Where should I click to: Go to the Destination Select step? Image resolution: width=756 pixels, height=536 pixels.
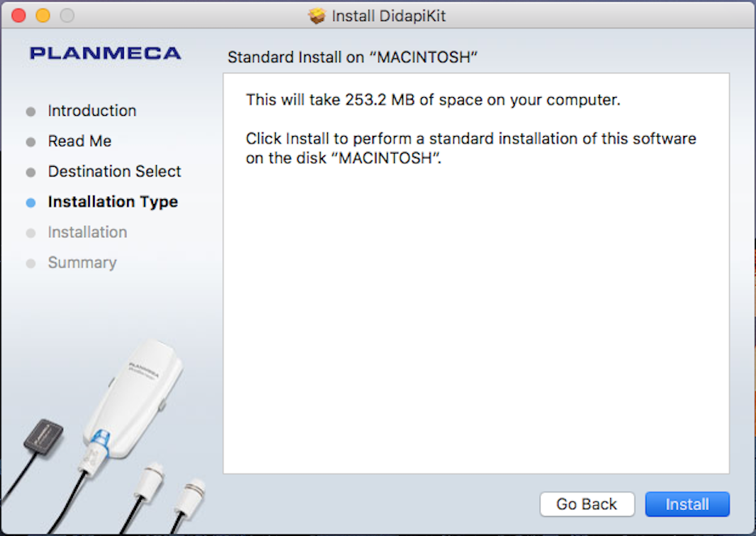pos(114,172)
